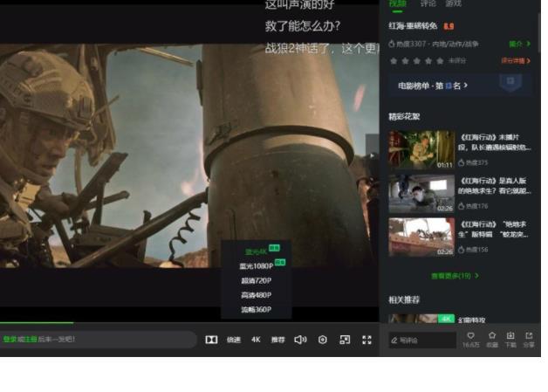
Task: Click the Dolby audio icon in the player bar
Action: (211, 340)
